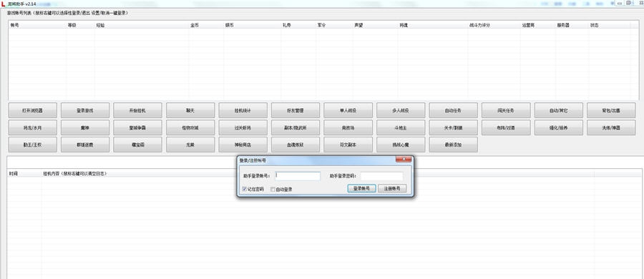Open the 藏宝阁 button
Viewport: 644px width, 279px height.
click(137, 145)
